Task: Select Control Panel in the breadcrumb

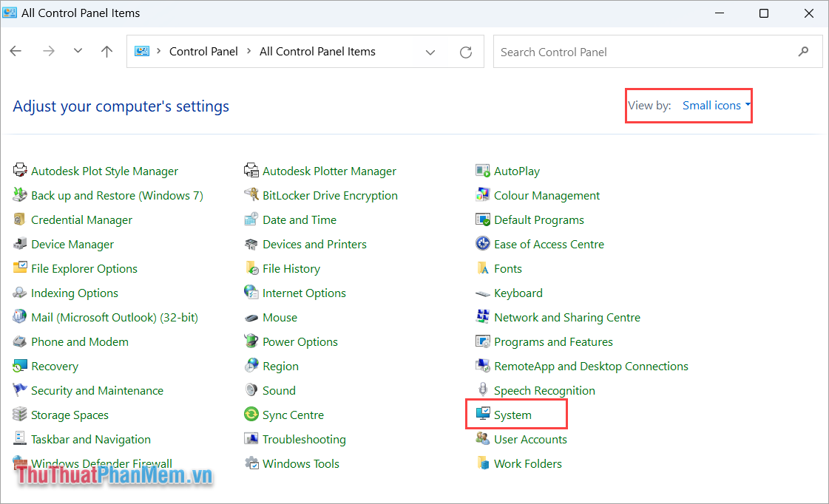Action: 203,51
